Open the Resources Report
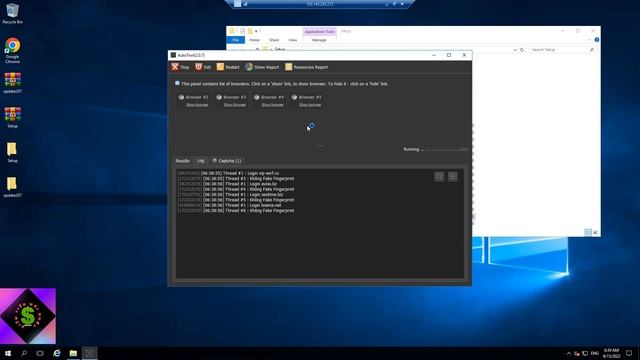The height and width of the screenshot is (360, 640). (x=307, y=67)
